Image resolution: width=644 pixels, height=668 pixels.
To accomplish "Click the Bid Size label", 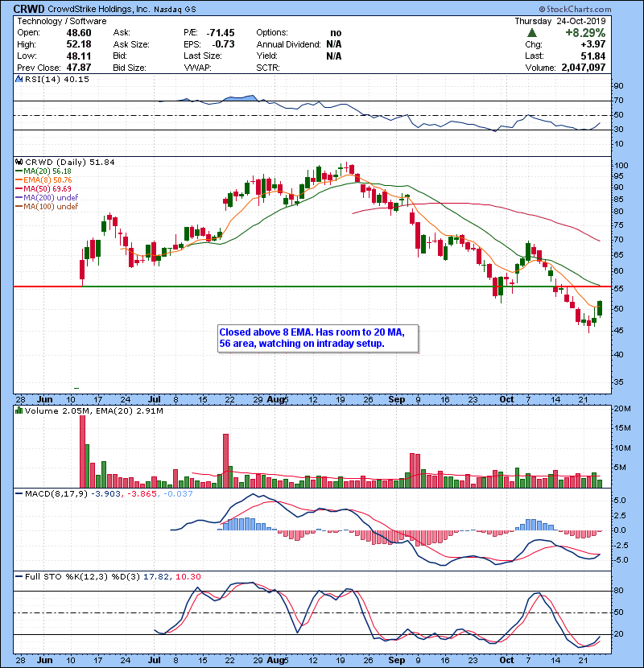I will click(130, 68).
